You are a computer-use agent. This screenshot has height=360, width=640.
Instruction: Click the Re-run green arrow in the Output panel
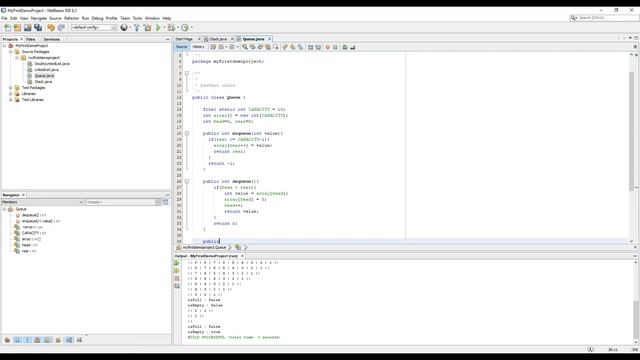[x=177, y=263]
